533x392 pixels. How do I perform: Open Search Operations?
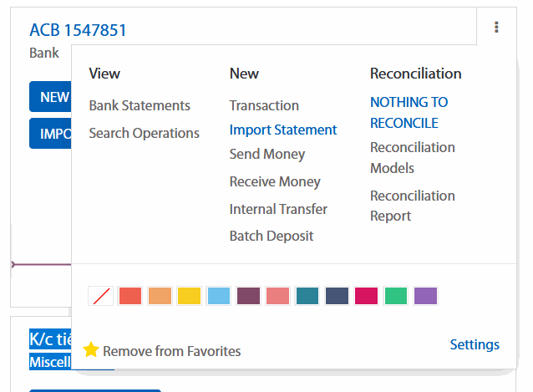click(144, 133)
